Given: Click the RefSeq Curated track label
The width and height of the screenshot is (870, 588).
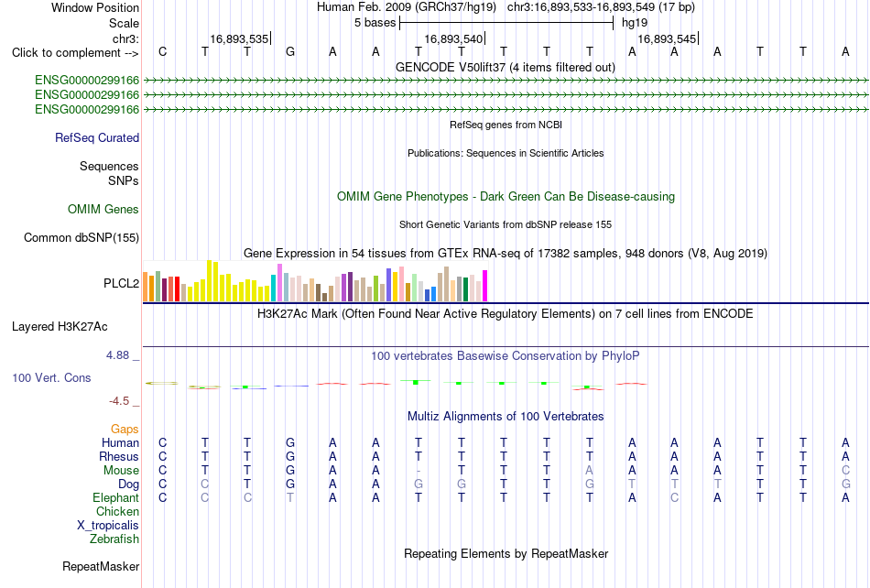Looking at the screenshot, I should [x=97, y=137].
